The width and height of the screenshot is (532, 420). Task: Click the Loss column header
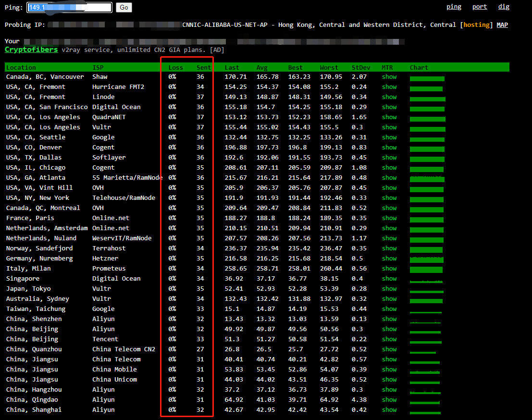click(x=175, y=68)
